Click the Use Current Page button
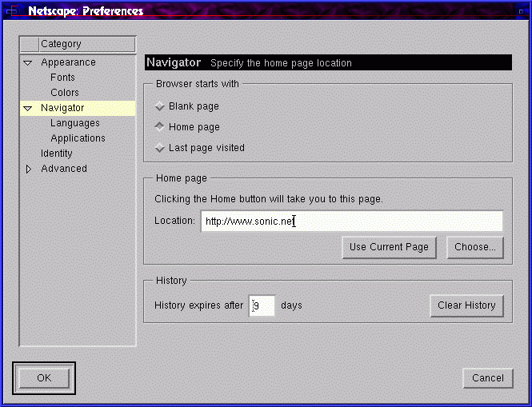532x407 pixels. tap(389, 247)
